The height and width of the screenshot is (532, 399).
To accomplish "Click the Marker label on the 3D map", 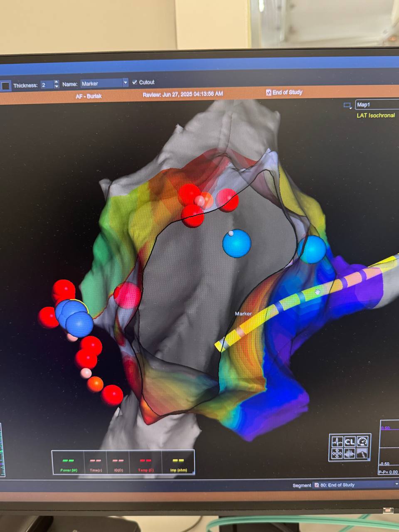I will click(243, 314).
